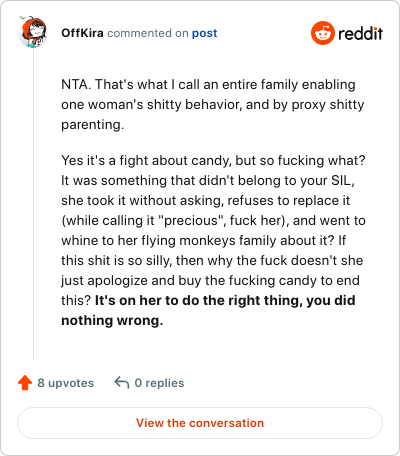Click the word "parenting." in the comment
This screenshot has height=456, width=400.
point(93,125)
